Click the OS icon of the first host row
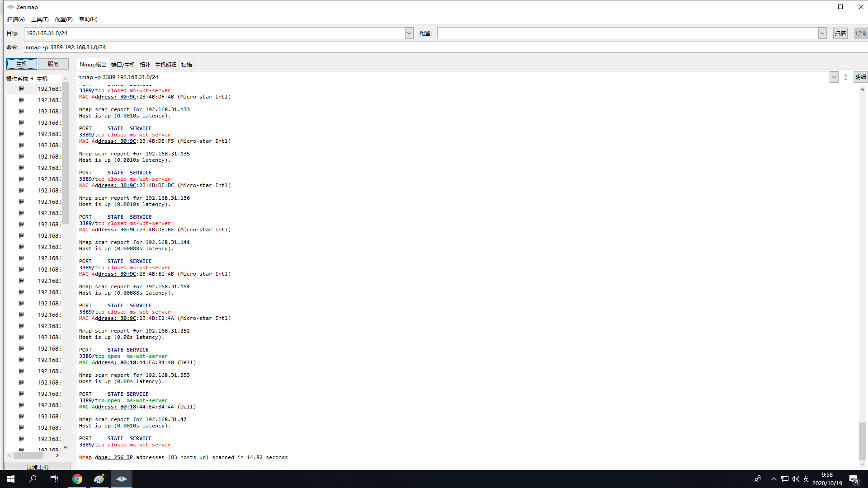868x488 pixels. 21,89
